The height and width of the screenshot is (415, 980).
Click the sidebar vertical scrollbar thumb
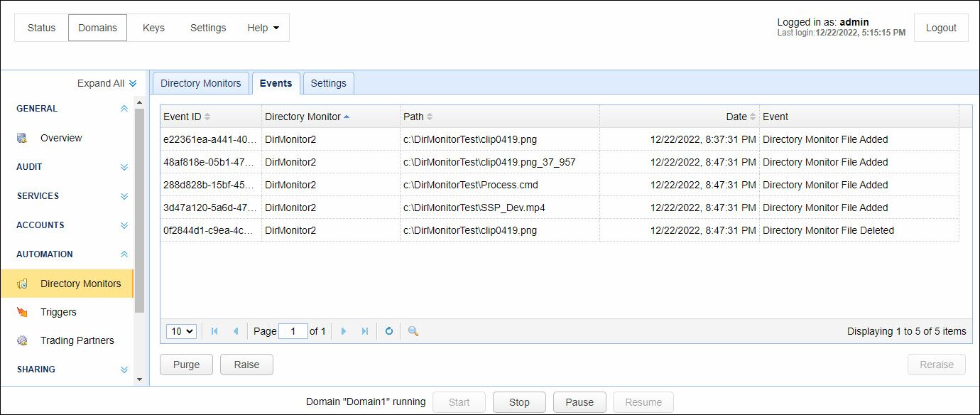[x=139, y=210]
